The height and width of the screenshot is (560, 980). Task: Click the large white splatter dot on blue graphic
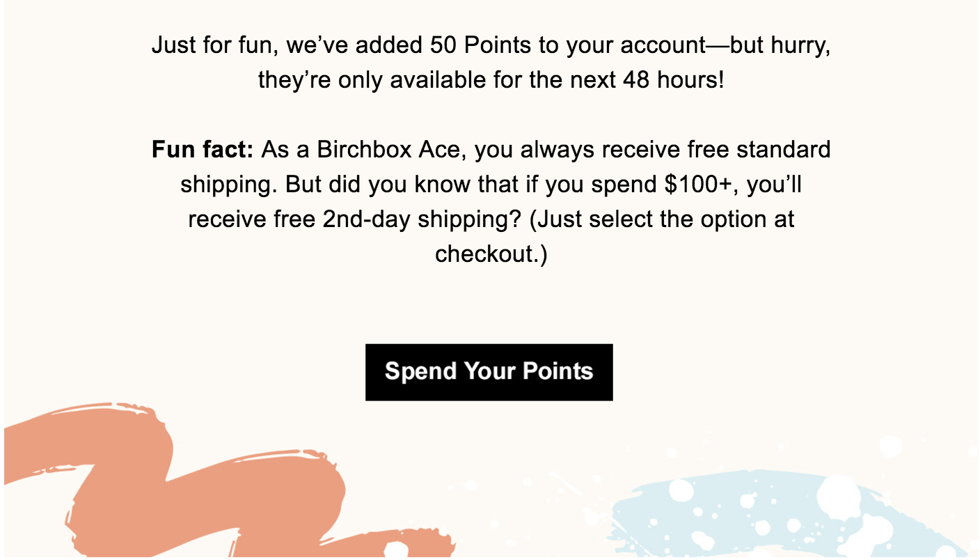839,497
